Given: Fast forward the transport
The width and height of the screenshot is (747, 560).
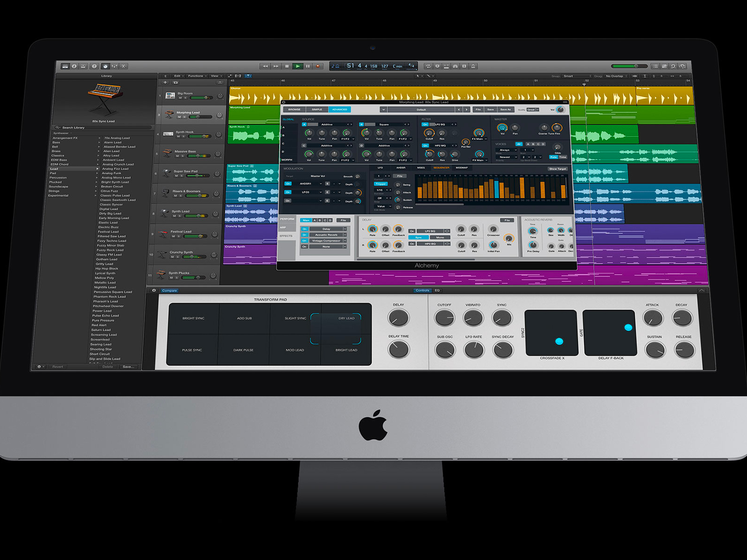Looking at the screenshot, I should (x=276, y=66).
